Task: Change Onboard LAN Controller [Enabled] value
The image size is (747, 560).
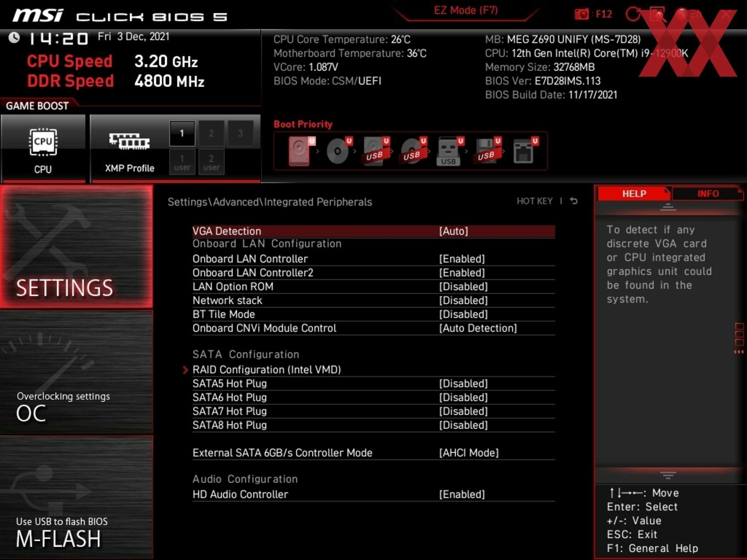Action: pos(374,259)
